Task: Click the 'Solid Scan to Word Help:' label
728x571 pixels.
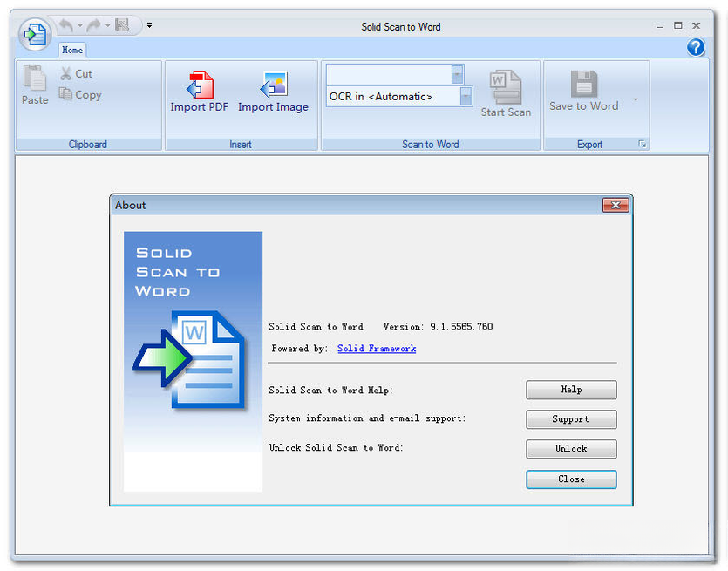Action: pyautogui.click(x=331, y=391)
